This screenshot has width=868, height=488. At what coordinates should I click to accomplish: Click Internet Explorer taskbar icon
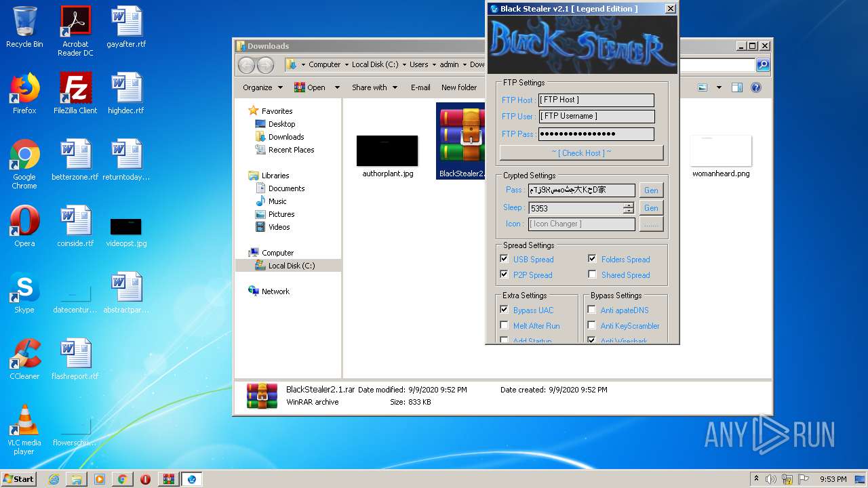(x=54, y=479)
